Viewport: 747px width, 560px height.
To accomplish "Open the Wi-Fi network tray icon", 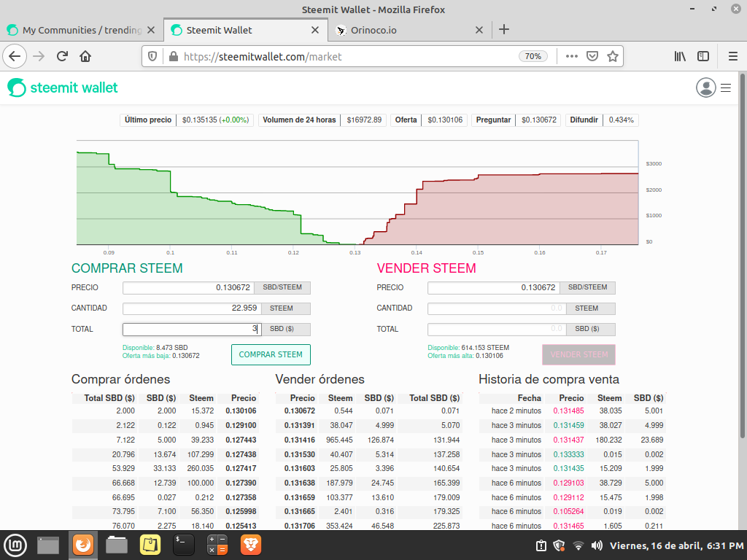I will pyautogui.click(x=578, y=545).
